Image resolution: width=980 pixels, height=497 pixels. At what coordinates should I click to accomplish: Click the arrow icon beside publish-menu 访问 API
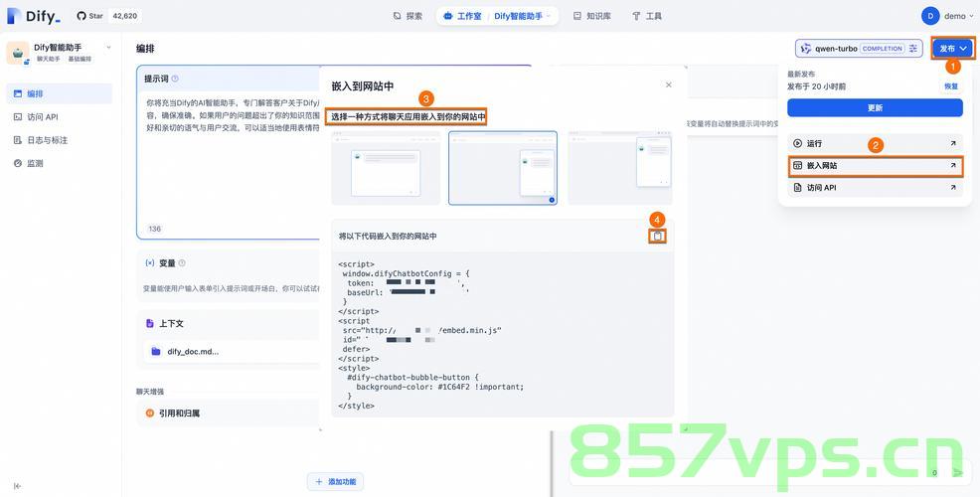coord(952,188)
